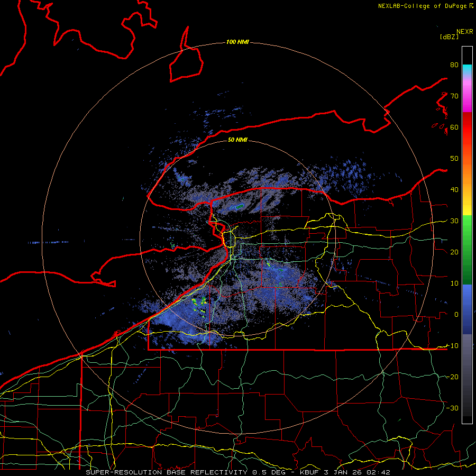Click the 100 NMI range ring label
The height and width of the screenshot is (476, 476).
(237, 42)
